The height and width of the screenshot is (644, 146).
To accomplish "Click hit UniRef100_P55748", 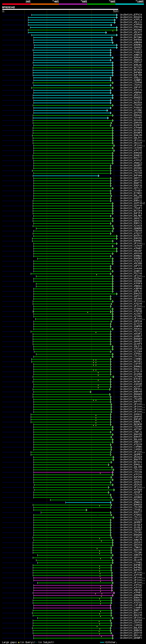I will tap(131, 27).
